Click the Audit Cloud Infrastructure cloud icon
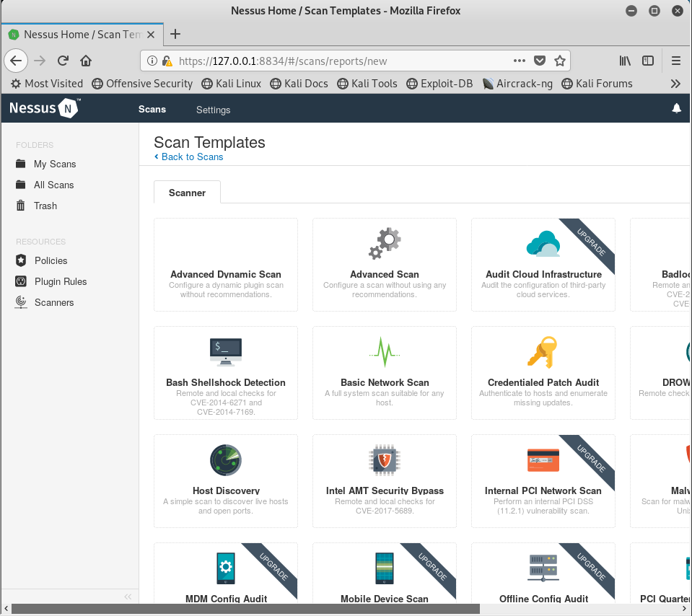Screen dimensions: 692x616 (x=543, y=243)
